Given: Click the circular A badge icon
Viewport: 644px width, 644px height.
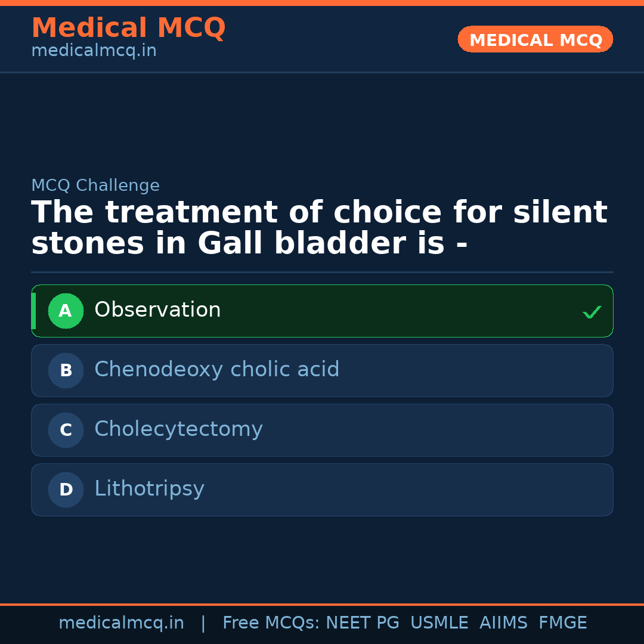Looking at the screenshot, I should (66, 311).
